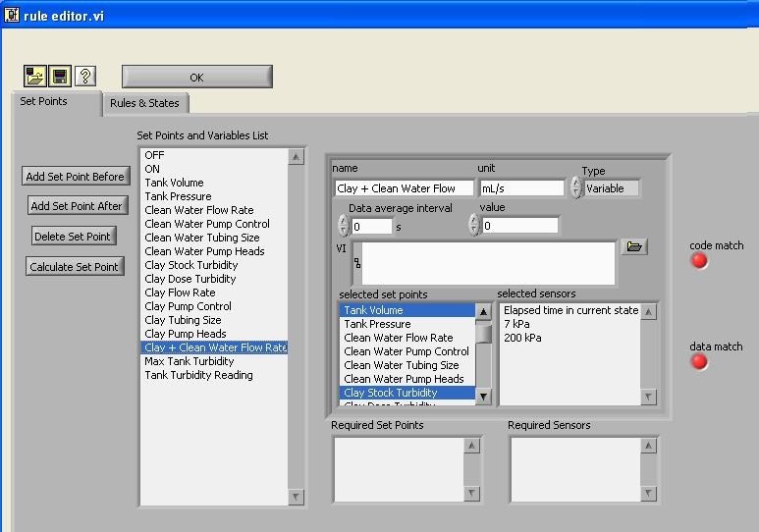
Task: Click down arrow of selected set points scrollbar
Action: click(483, 397)
